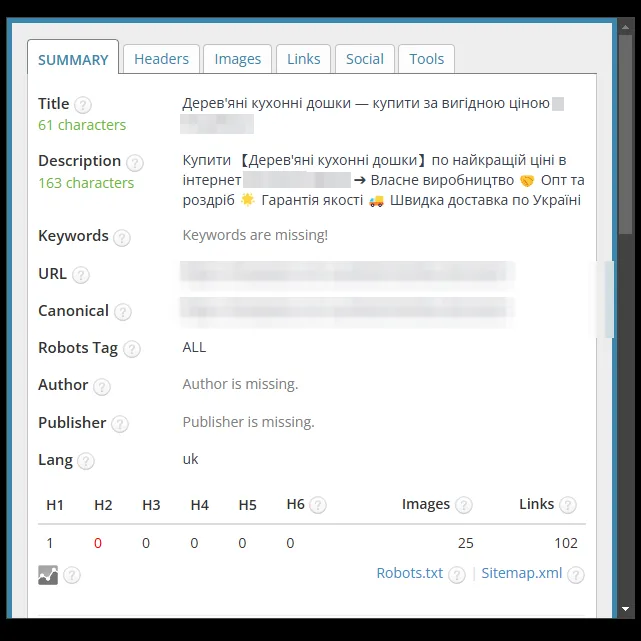Click the H2 column header
The width and height of the screenshot is (641, 641).
(103, 505)
